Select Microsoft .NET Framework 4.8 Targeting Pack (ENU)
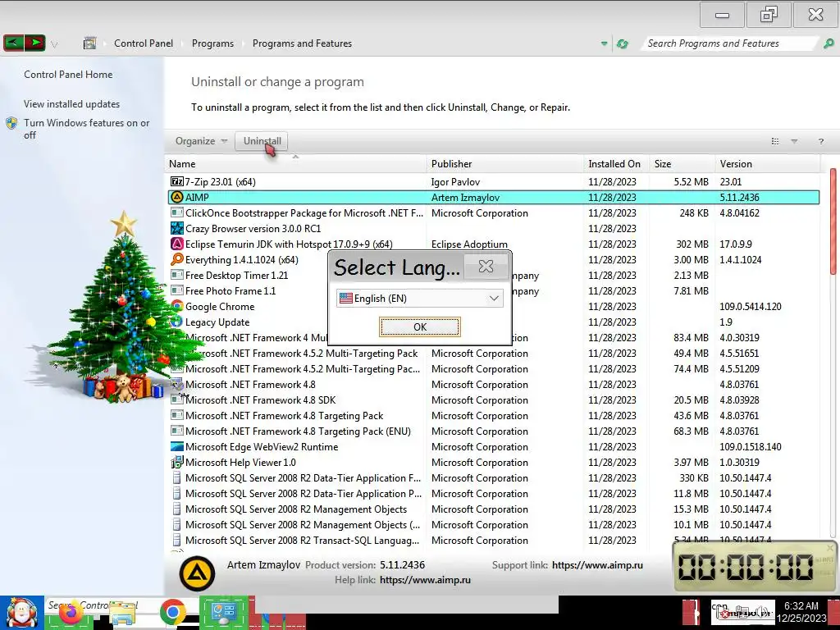840x630 pixels. pos(493,431)
